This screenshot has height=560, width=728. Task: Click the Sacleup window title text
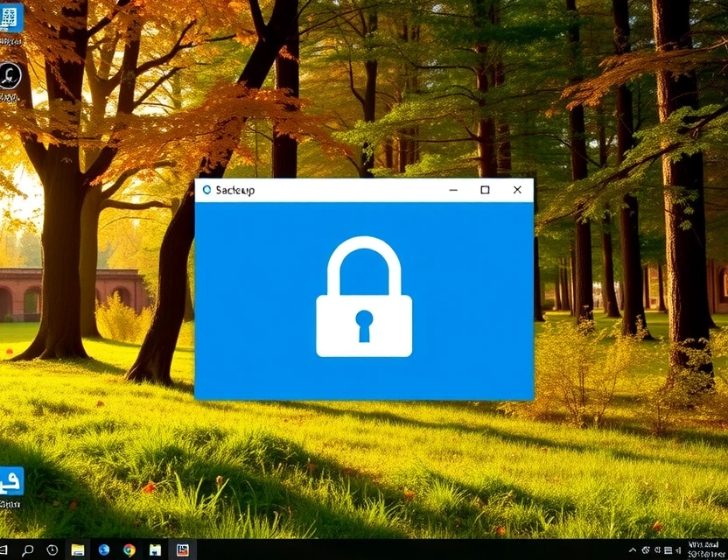(x=234, y=191)
